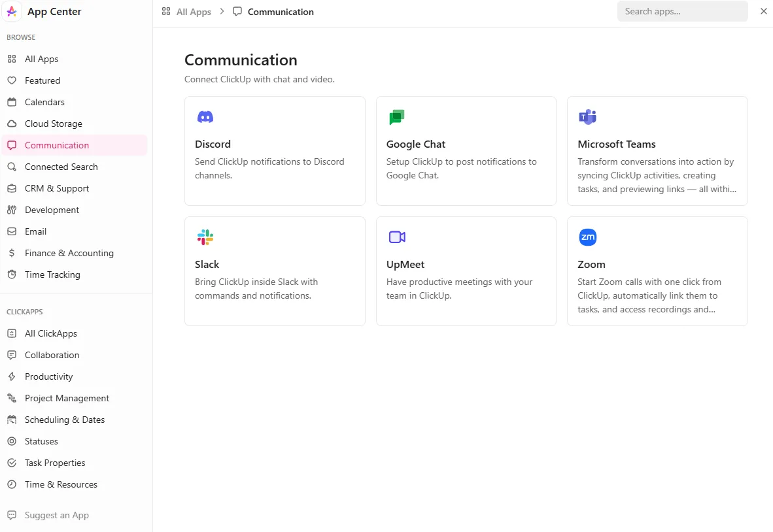
Task: Click the Time Tracking stopwatch icon
Action: click(12, 274)
